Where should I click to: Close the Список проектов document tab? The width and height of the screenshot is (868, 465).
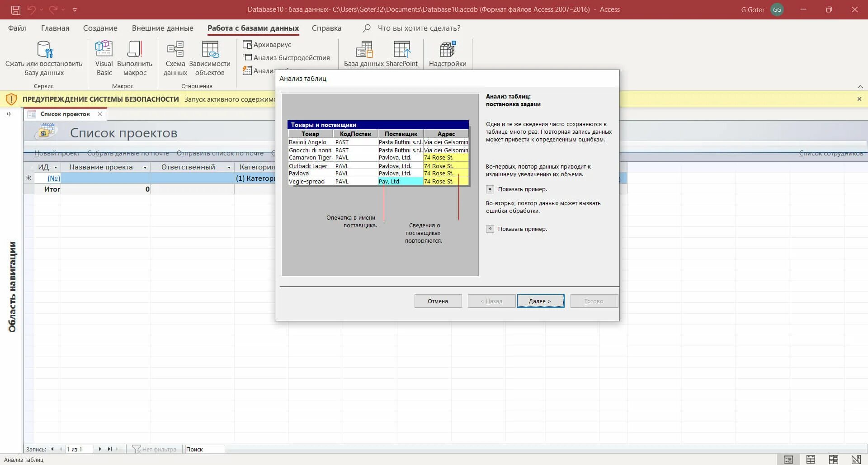pyautogui.click(x=100, y=114)
